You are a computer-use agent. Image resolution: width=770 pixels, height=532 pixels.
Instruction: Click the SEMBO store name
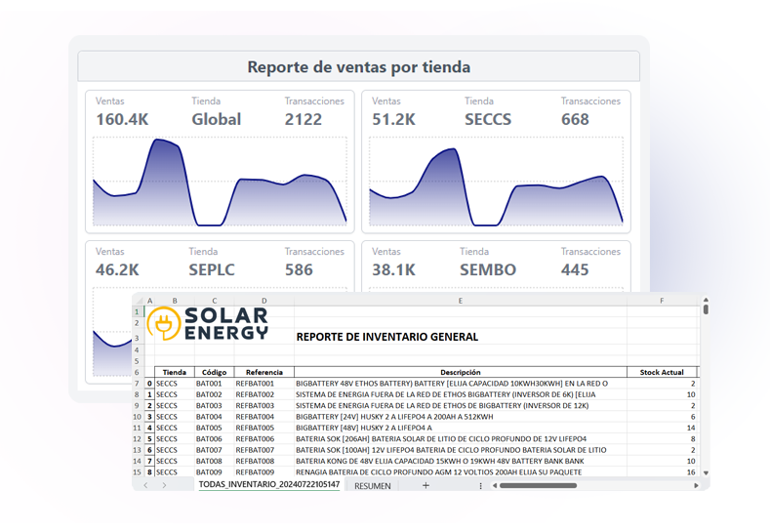[x=488, y=269]
